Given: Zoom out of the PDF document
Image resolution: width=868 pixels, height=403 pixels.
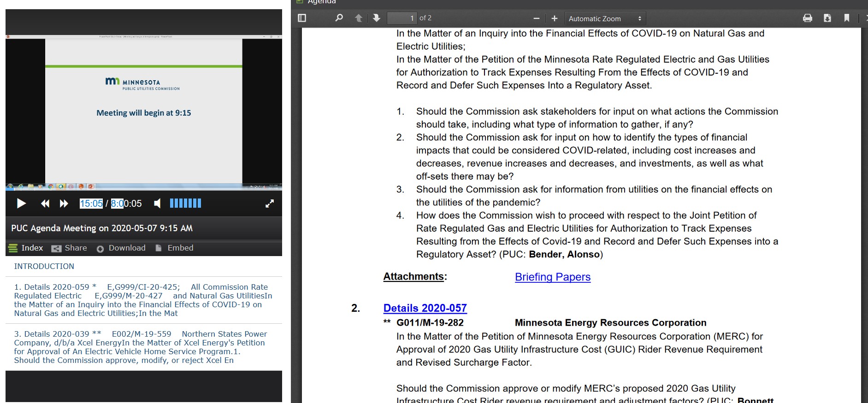Looking at the screenshot, I should [x=536, y=18].
